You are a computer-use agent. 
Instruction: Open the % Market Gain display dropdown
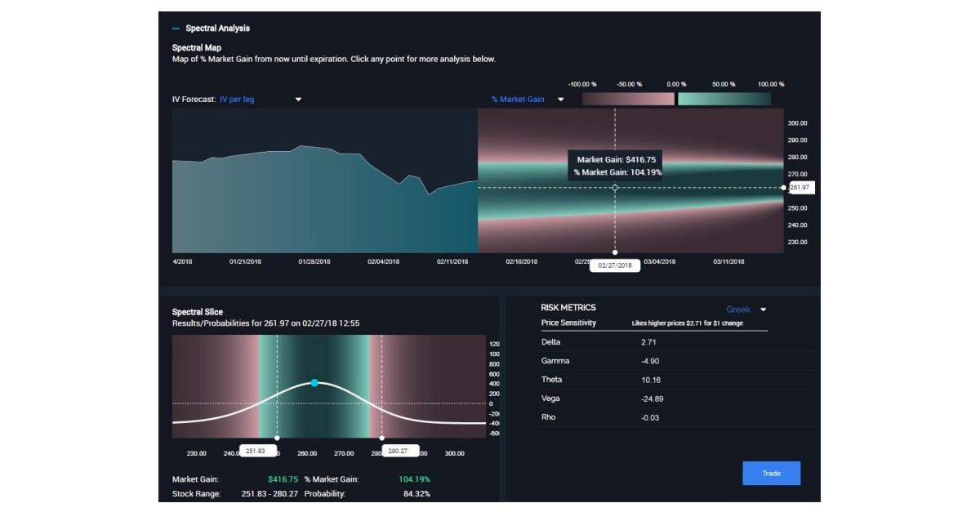[x=560, y=99]
